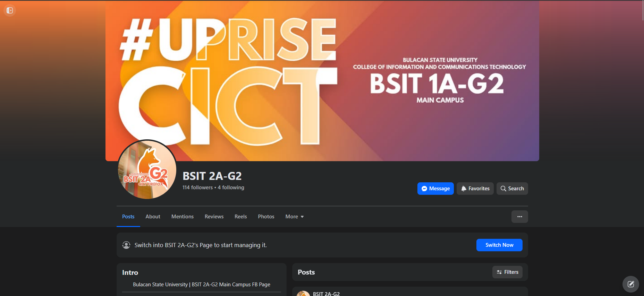Screen dimensions: 644x296
Task: Open the BSIT 2A-G2 profile picture
Action: coord(147,169)
